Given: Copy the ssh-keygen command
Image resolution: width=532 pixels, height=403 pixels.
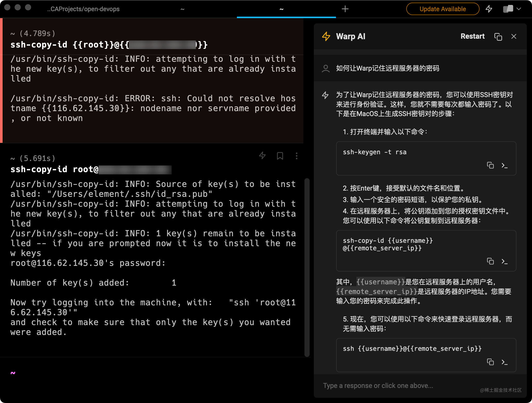Looking at the screenshot, I should pyautogui.click(x=491, y=165).
